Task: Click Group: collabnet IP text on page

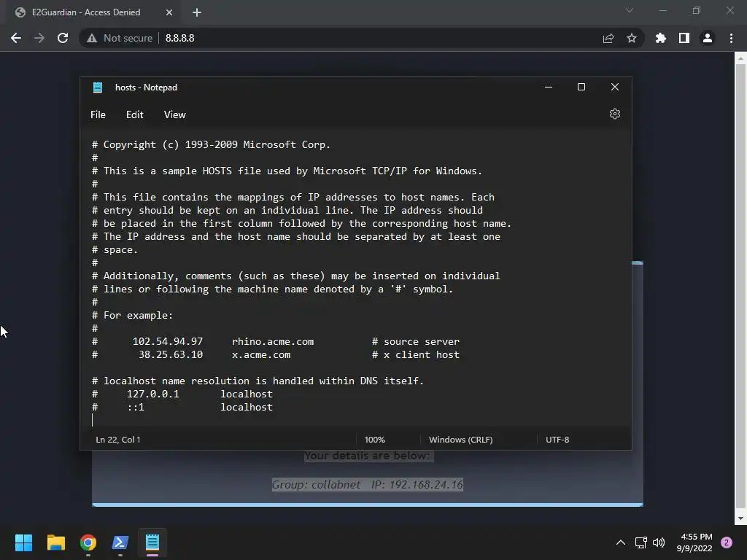Action: (368, 485)
